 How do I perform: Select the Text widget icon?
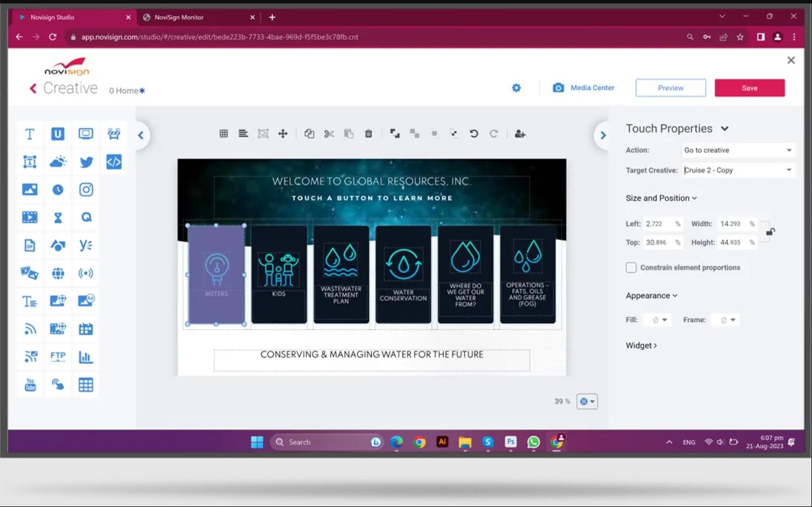tap(29, 134)
